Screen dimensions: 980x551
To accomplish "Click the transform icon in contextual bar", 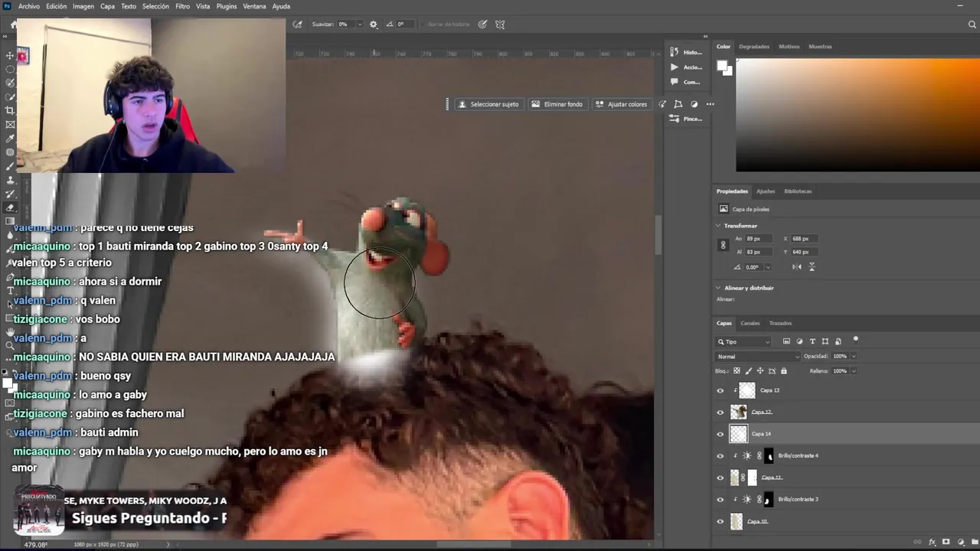I will click(x=678, y=104).
